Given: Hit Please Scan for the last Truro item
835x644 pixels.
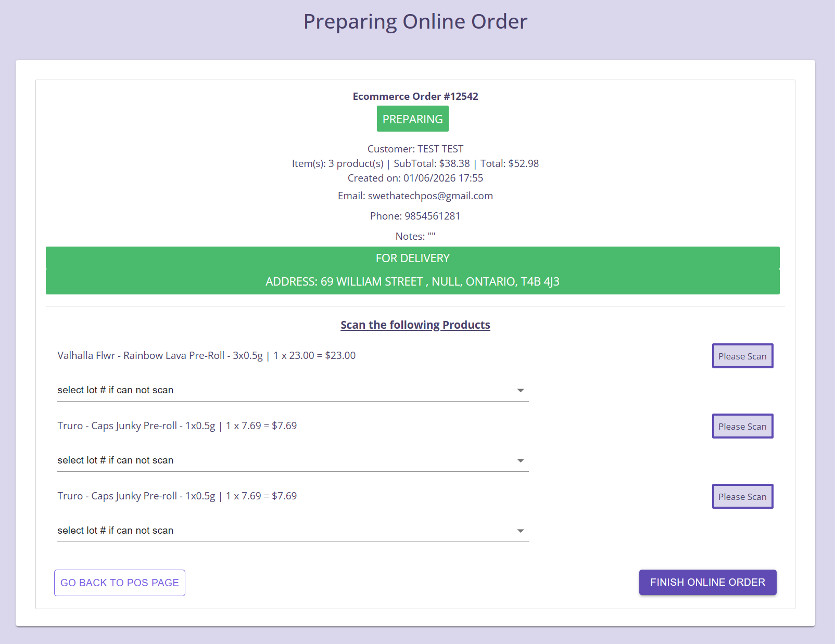Looking at the screenshot, I should (x=742, y=496).
